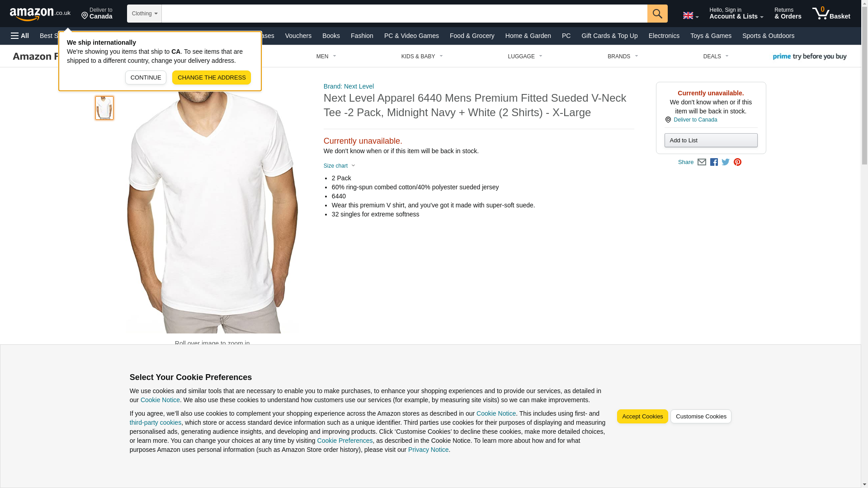868x488 pixels.
Task: Share product on Twitter icon
Action: (x=726, y=162)
